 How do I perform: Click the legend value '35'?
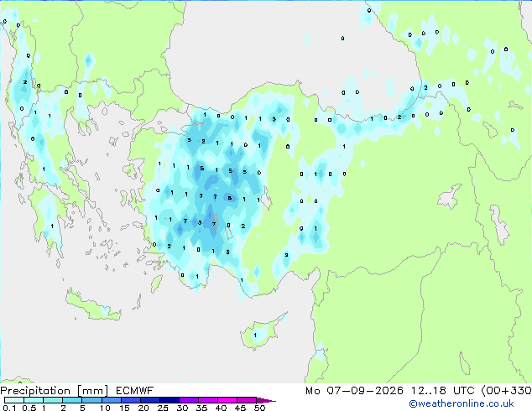pyautogui.click(x=201, y=408)
